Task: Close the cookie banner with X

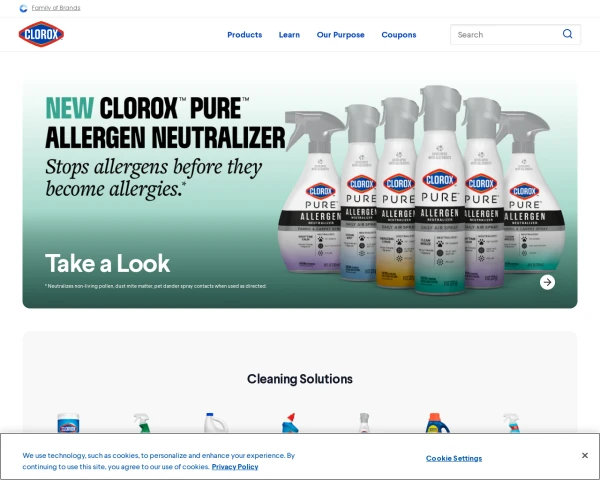Action: click(x=585, y=456)
